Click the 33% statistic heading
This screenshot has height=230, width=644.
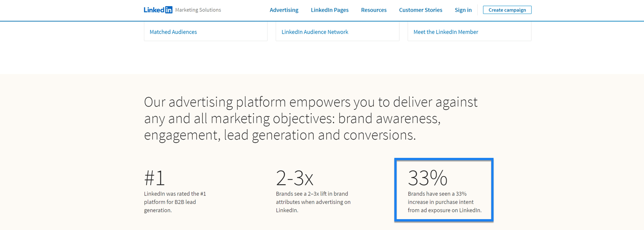(427, 178)
